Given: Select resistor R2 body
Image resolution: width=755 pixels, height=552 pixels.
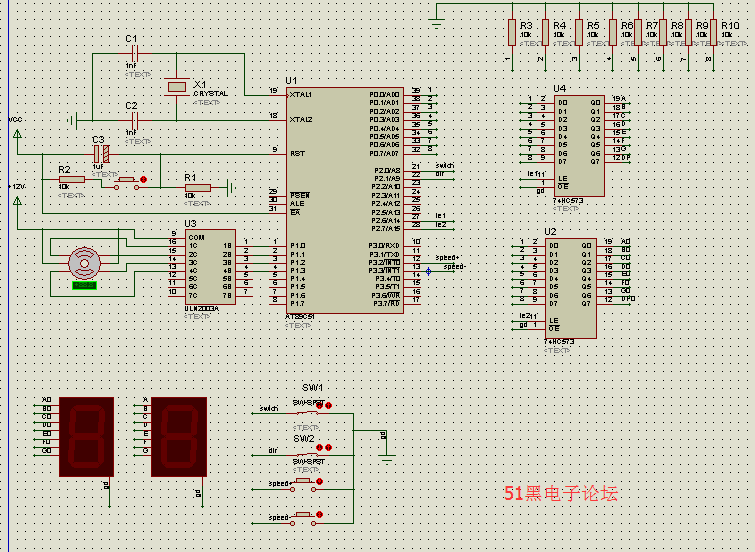Looking at the screenshot, I should 72,179.
